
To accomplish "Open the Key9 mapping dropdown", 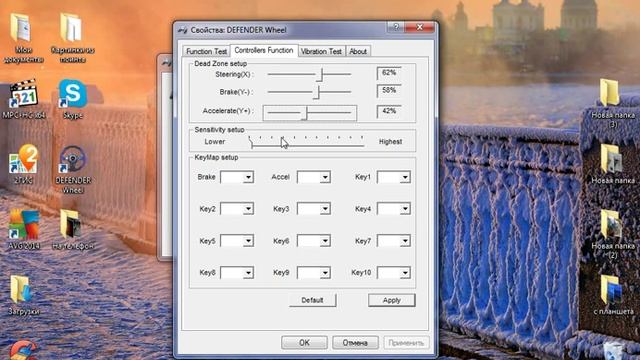I will coord(325,273).
